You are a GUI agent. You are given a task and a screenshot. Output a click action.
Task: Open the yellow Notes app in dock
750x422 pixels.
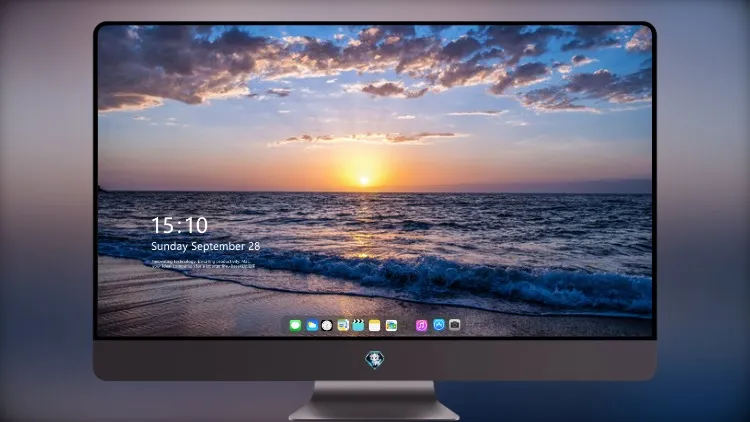(x=375, y=325)
